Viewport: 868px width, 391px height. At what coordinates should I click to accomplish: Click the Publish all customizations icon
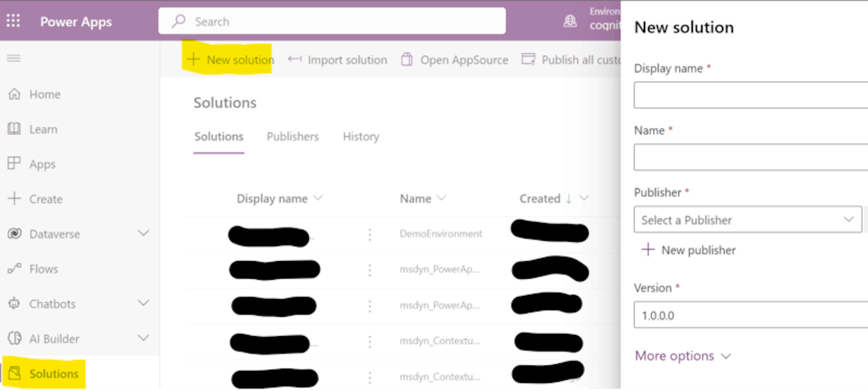pos(528,59)
